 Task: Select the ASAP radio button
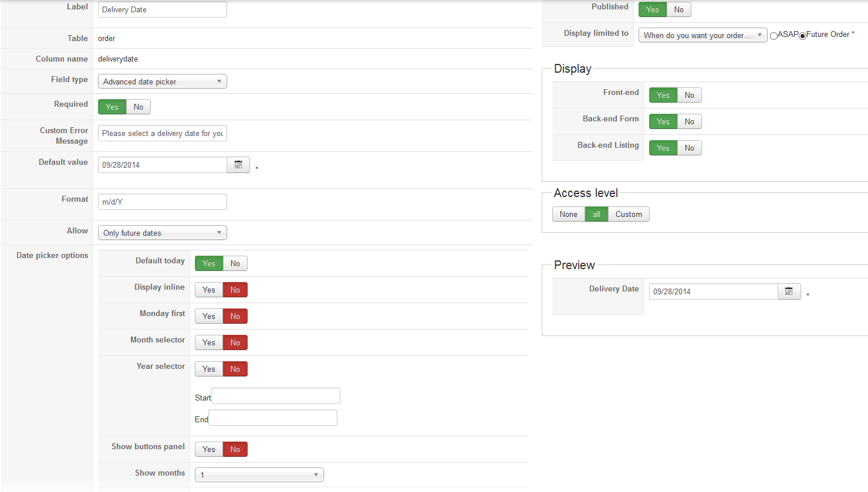tap(774, 36)
